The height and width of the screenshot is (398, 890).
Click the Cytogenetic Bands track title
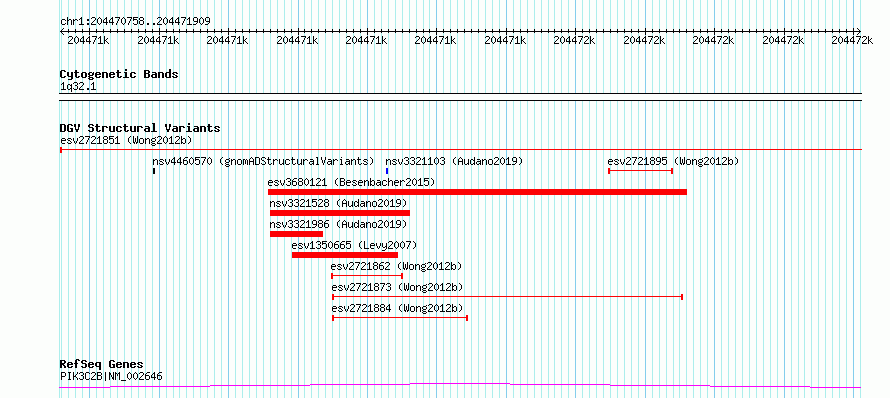[x=119, y=74]
